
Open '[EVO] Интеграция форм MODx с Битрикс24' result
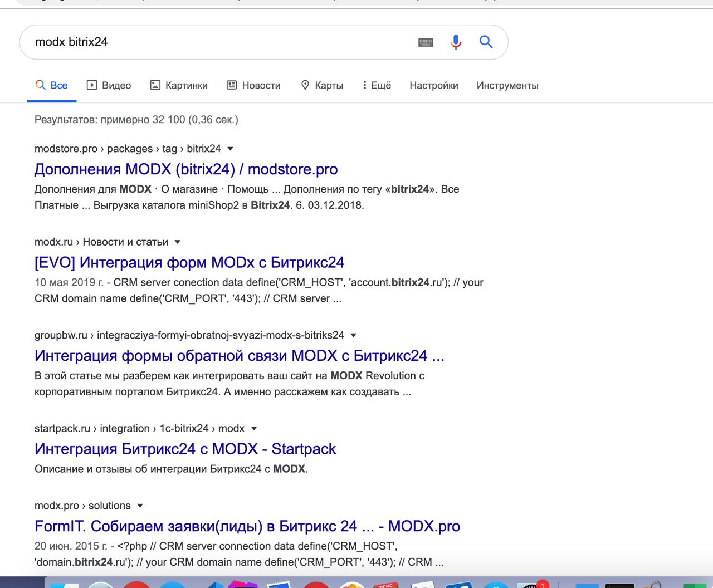click(x=189, y=262)
